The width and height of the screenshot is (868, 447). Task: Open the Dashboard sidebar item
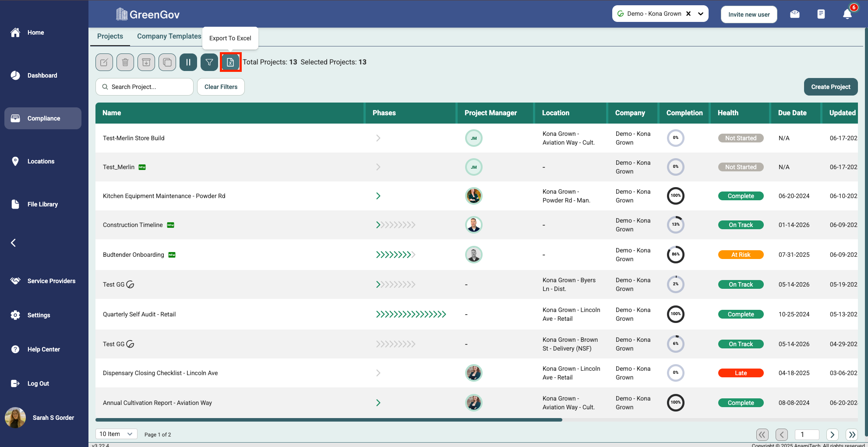(x=34, y=75)
